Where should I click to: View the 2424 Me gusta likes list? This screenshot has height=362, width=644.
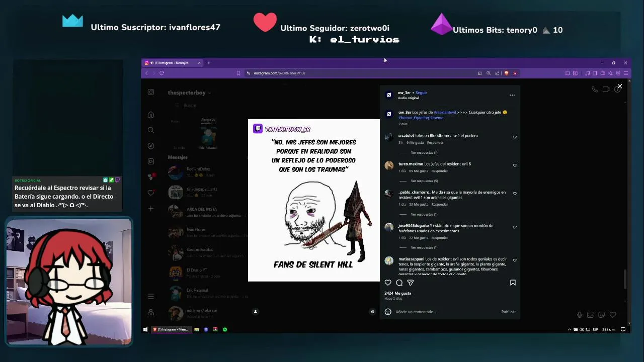click(397, 293)
